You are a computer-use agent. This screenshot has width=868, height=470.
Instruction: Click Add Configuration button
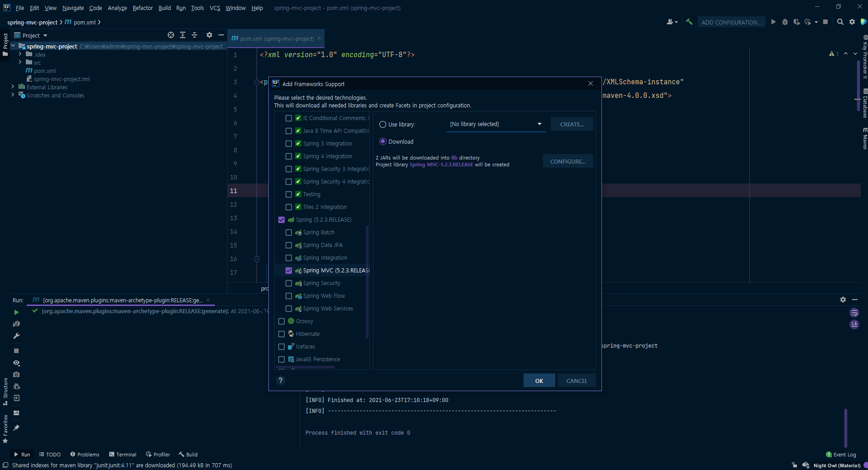(731, 22)
